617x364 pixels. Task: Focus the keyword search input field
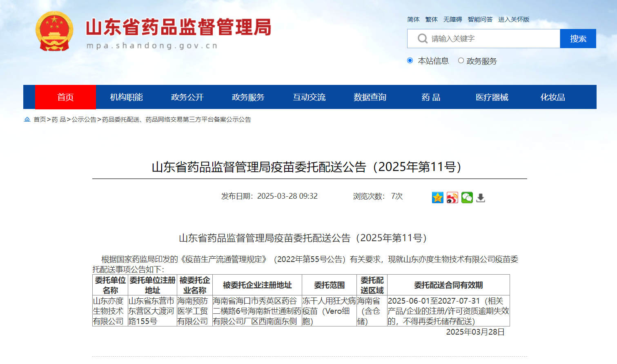click(483, 39)
